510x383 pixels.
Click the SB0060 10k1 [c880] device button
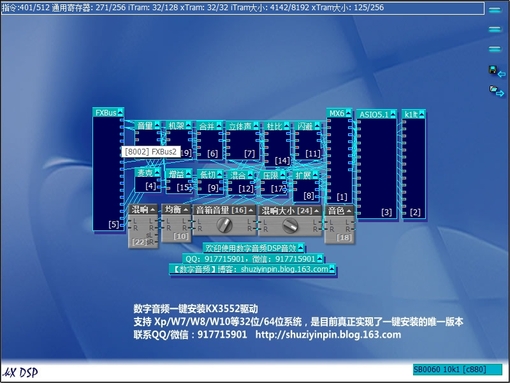click(457, 369)
